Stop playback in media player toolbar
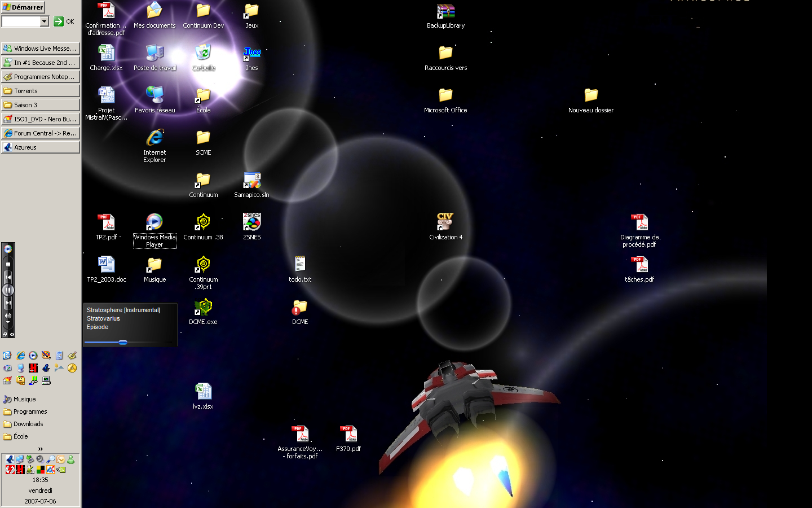 pos(8,264)
